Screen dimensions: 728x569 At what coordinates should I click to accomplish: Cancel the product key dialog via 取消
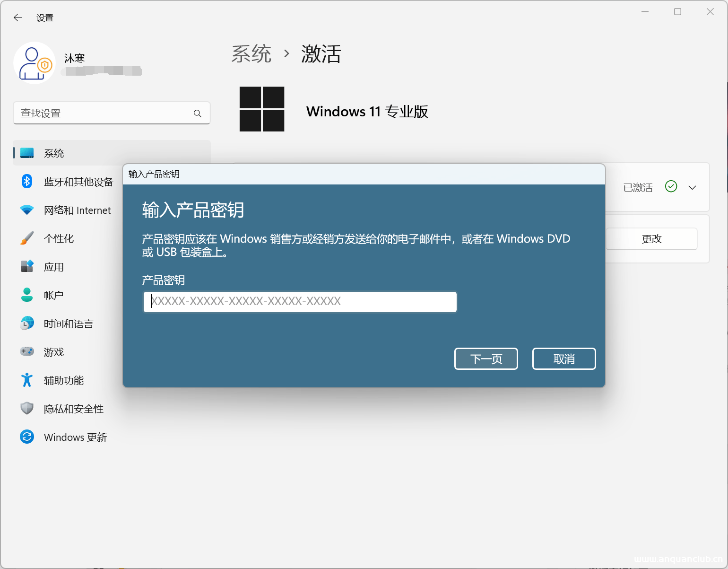coord(563,359)
